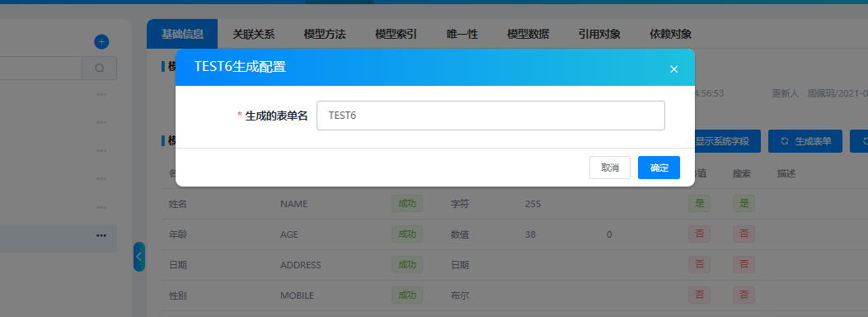868x317 pixels.
Task: Click the 数值 type cell
Action: (x=460, y=234)
